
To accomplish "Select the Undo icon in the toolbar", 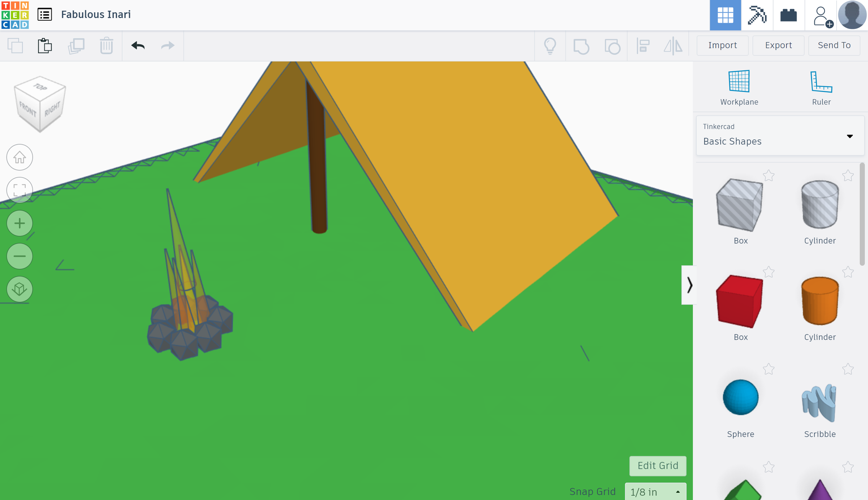I will click(x=137, y=46).
